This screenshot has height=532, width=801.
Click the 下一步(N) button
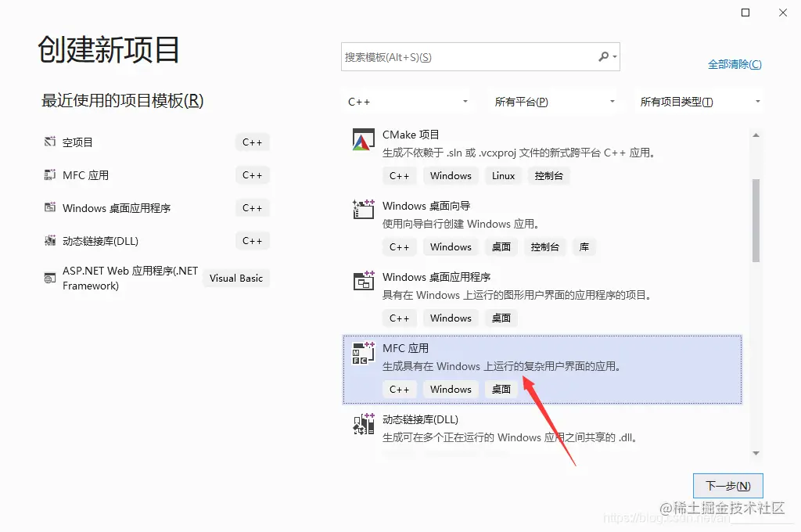728,486
